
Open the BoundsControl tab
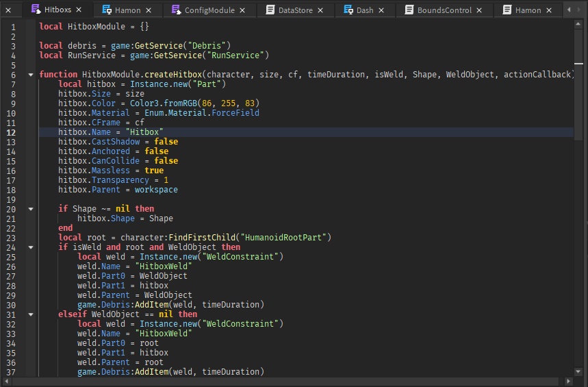tap(444, 10)
